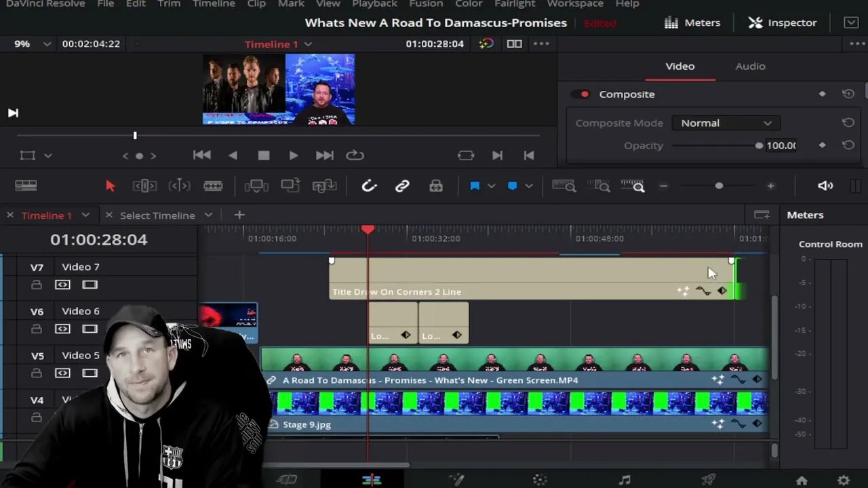Open the Trim menu
This screenshot has width=868, height=488.
pos(169,4)
